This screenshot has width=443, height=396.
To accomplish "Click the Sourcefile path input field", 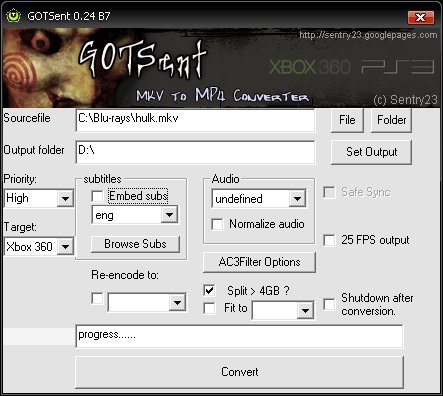I will click(x=195, y=120).
